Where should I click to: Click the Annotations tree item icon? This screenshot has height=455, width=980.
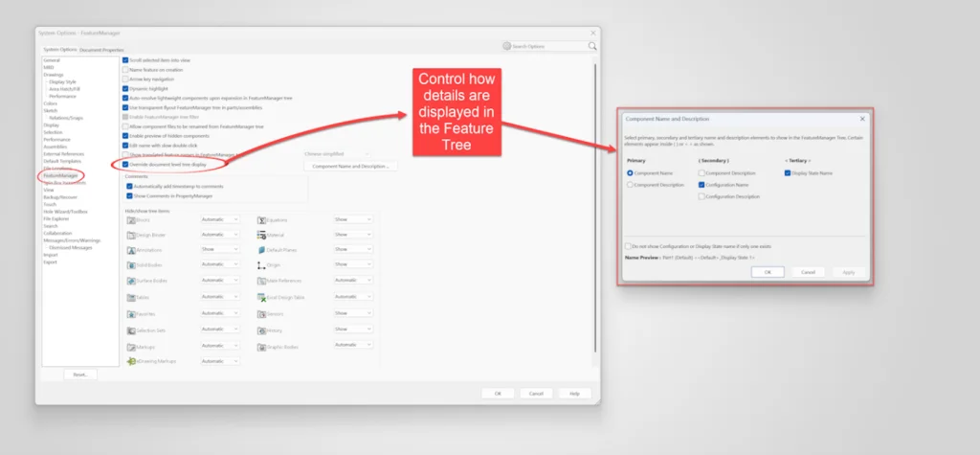[131, 250]
